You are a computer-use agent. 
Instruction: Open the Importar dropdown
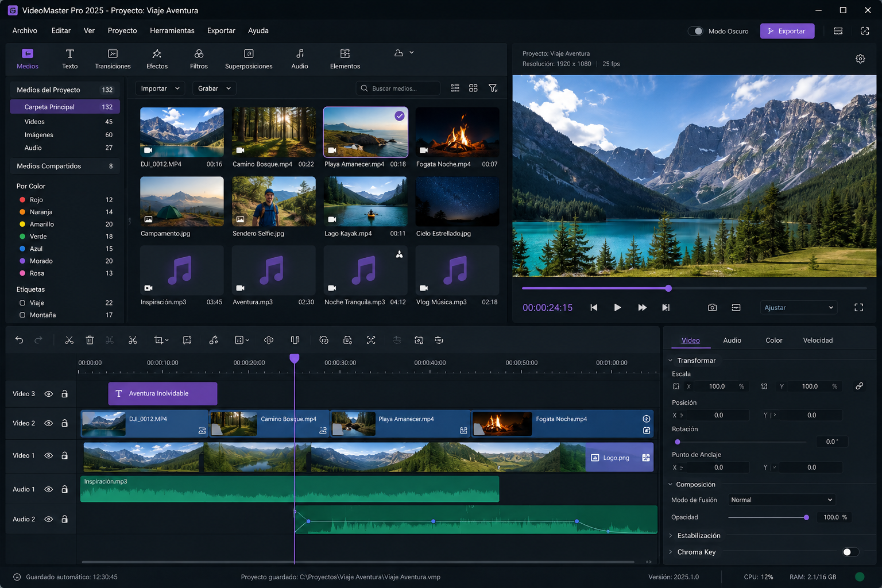(x=160, y=88)
